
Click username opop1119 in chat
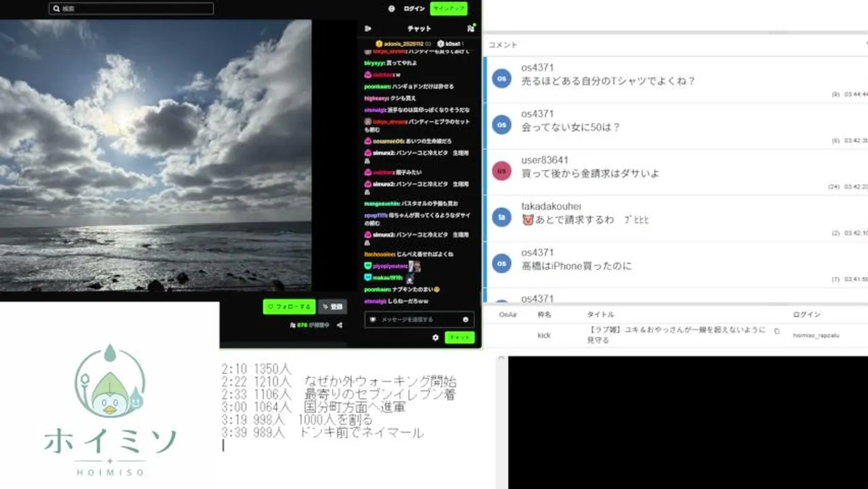pyautogui.click(x=376, y=215)
